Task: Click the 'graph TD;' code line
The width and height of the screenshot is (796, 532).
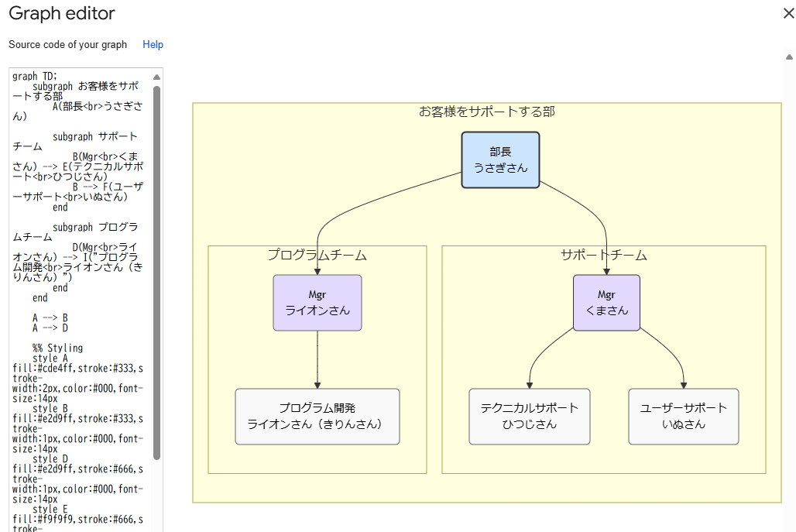Action: click(x=35, y=76)
